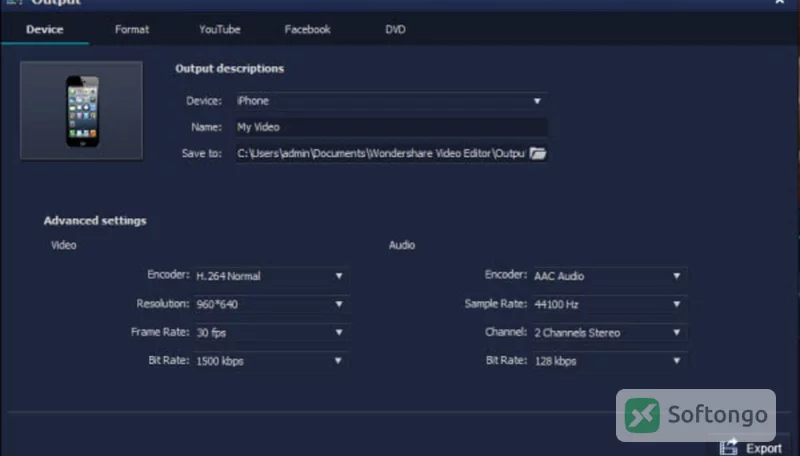Click the Device label
This screenshot has width=800, height=456.
[x=204, y=101]
